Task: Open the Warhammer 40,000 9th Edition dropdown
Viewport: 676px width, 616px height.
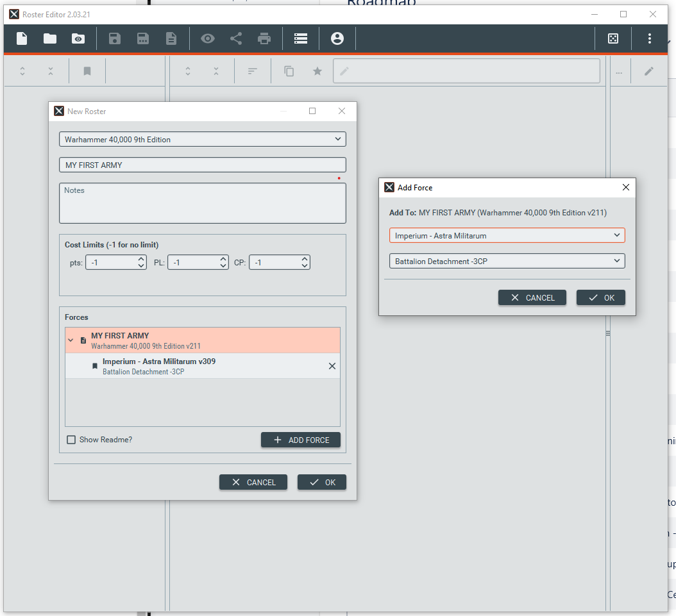Action: point(202,139)
